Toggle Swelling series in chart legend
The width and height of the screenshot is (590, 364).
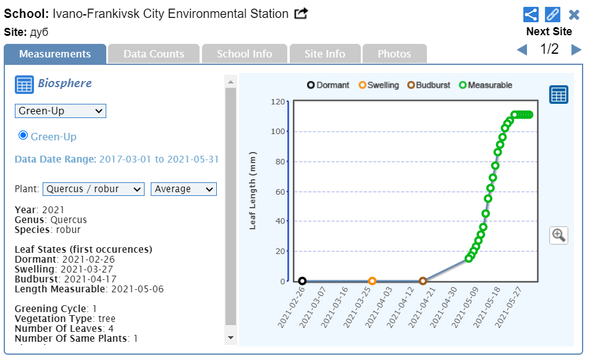click(x=378, y=85)
